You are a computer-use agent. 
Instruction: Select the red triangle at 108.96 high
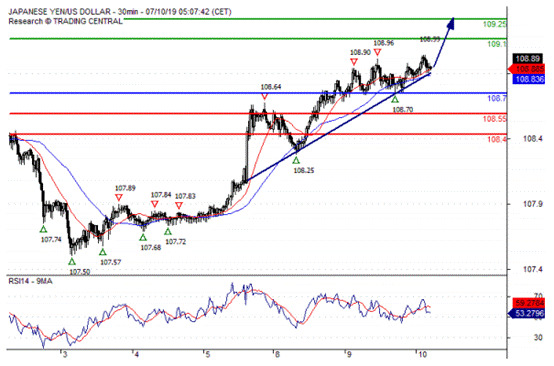point(378,53)
